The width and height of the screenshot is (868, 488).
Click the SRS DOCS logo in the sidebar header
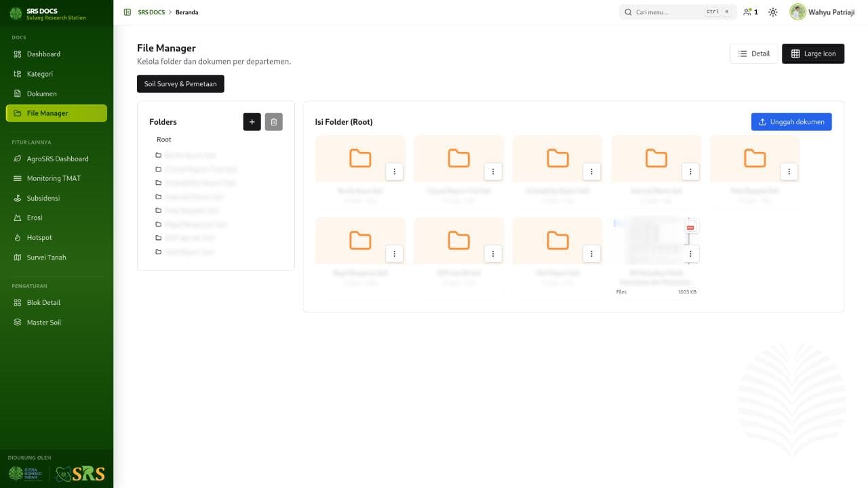tap(47, 14)
